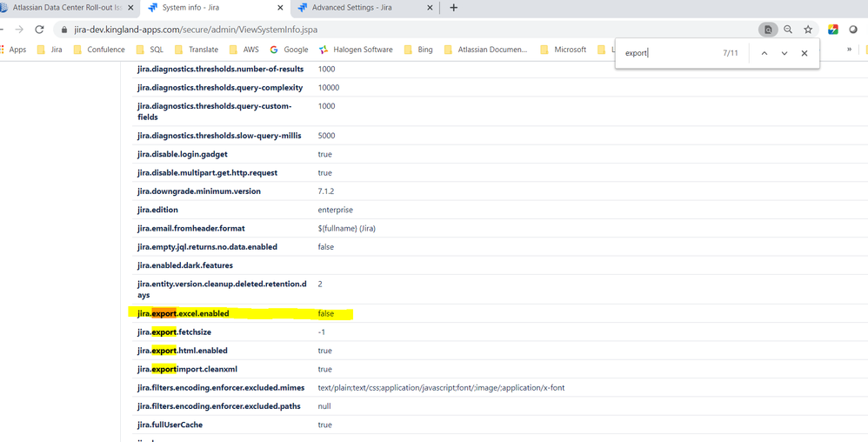Image resolution: width=868 pixels, height=442 pixels.
Task: Select jira.enabled.dark.features property
Action: pyautogui.click(x=185, y=265)
